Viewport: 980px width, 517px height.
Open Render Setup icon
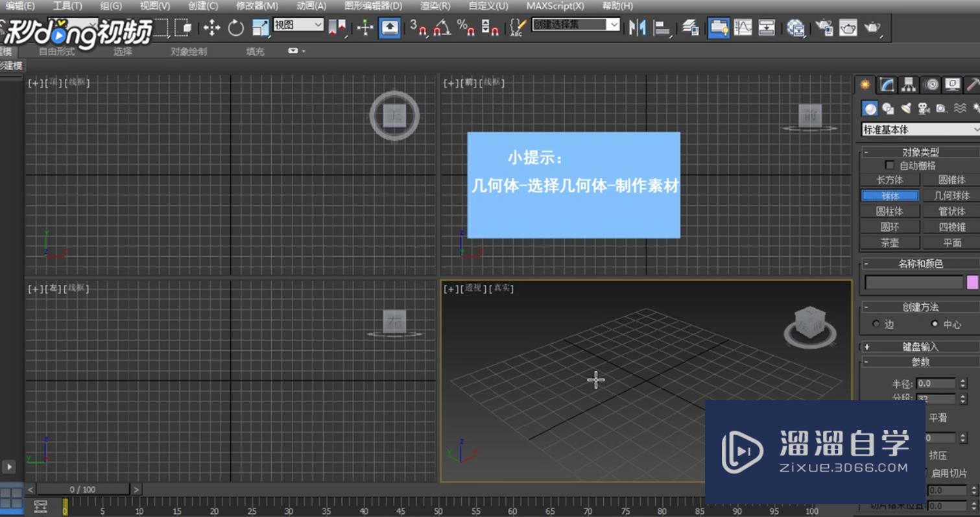tap(824, 27)
